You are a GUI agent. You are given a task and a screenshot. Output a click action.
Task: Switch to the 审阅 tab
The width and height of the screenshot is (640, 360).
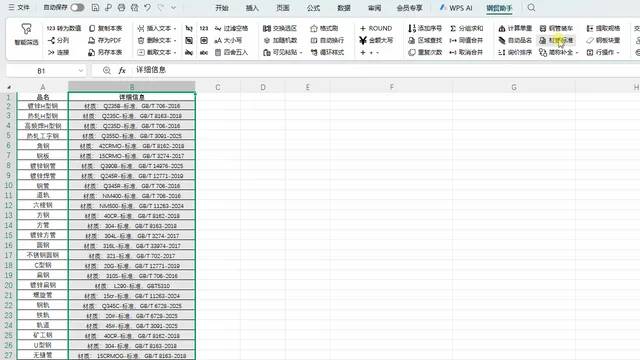pos(374,8)
